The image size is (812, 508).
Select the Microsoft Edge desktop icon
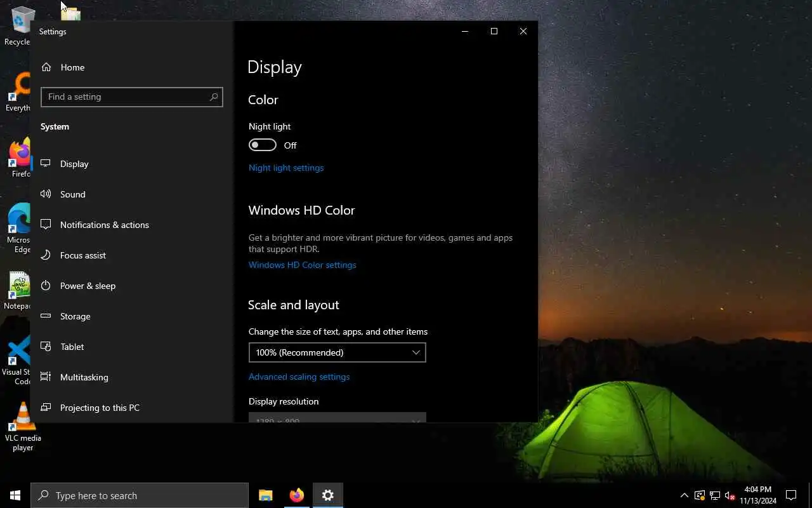pyautogui.click(x=18, y=229)
